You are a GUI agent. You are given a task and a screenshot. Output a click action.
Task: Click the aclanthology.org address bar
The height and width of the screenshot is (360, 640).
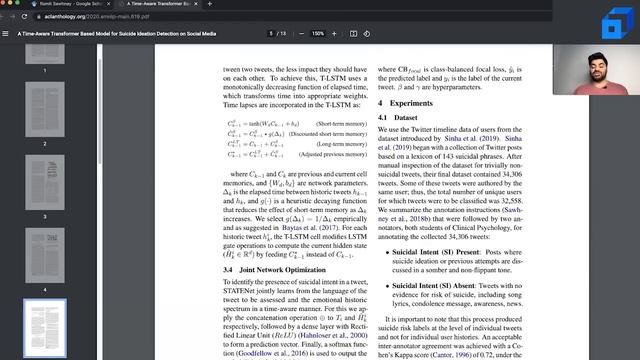97,17
